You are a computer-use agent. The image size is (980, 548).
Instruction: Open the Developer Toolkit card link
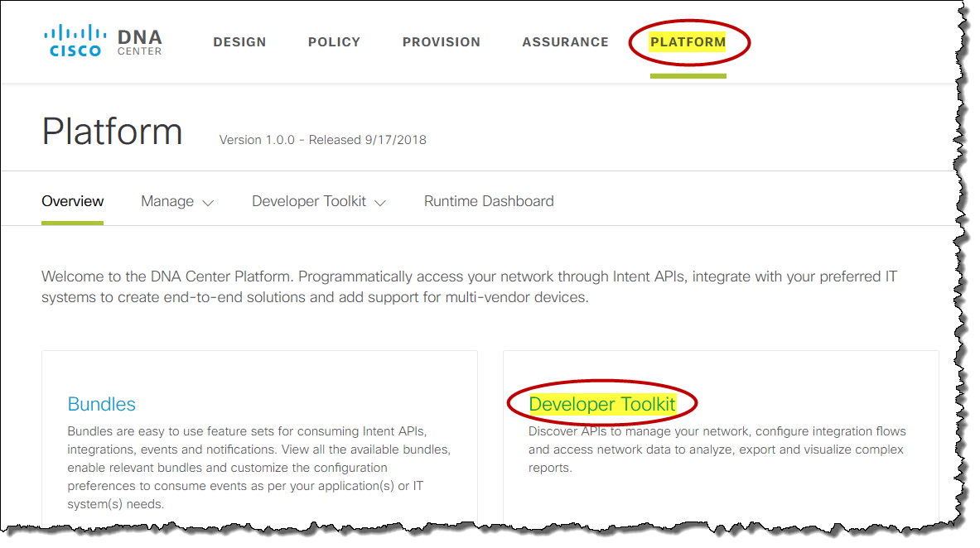[x=602, y=404]
